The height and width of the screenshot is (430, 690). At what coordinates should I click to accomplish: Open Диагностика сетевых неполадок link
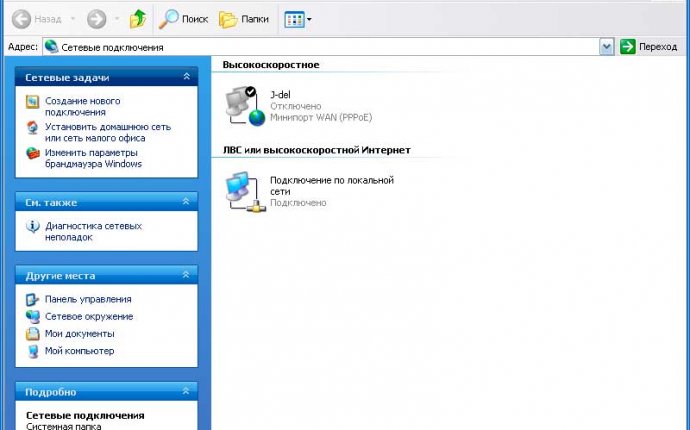point(93,232)
